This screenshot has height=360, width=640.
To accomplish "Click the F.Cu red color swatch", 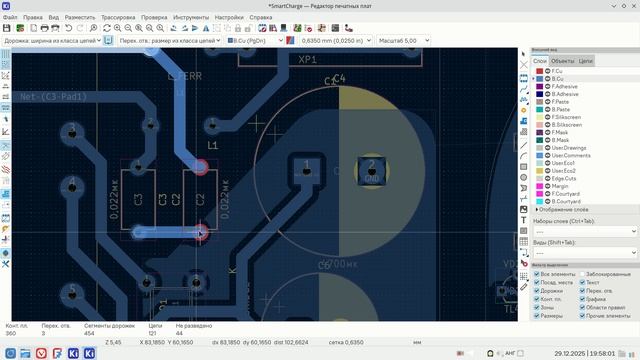I will click(x=540, y=71).
